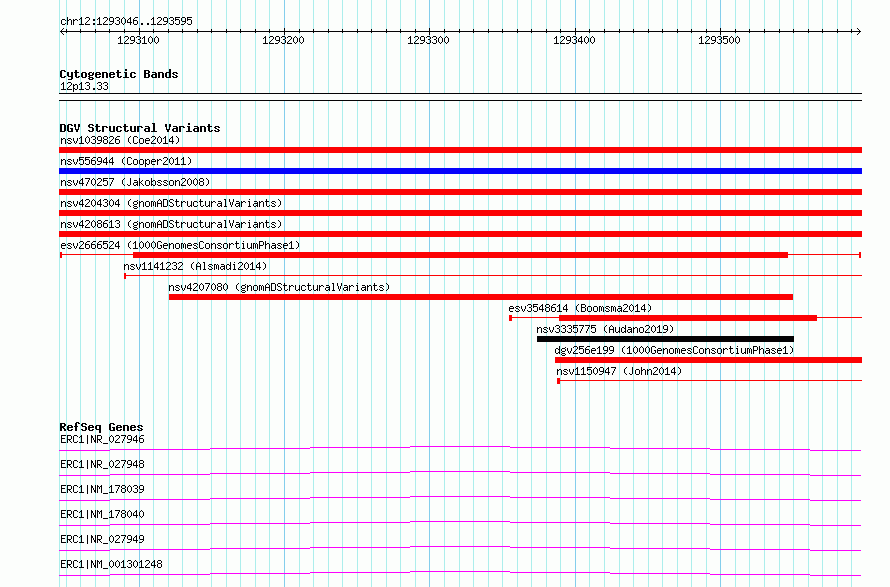
Task: Click the 1293500 ruler position
Action: click(x=719, y=40)
